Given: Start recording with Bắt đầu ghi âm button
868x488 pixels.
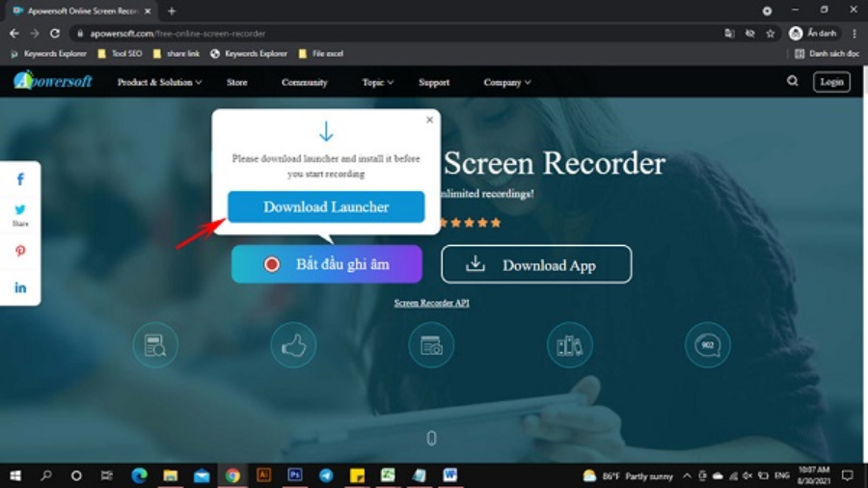Looking at the screenshot, I should pos(327,264).
